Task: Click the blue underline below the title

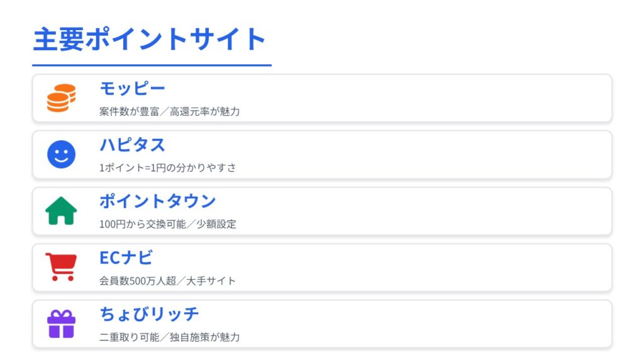Action: [x=152, y=65]
